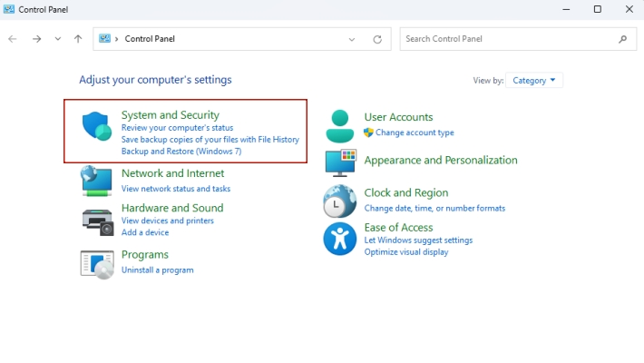Click the Ease of Access icon
This screenshot has width=644, height=363.
pyautogui.click(x=340, y=240)
